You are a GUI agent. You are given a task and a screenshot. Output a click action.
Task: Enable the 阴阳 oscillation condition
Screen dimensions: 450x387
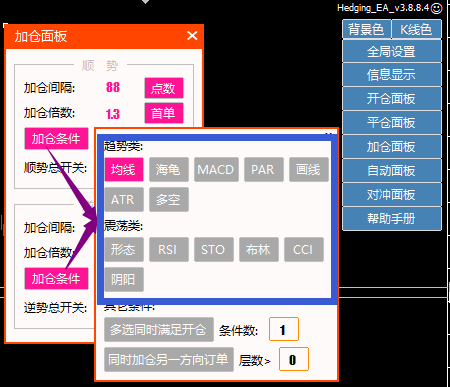tap(124, 279)
